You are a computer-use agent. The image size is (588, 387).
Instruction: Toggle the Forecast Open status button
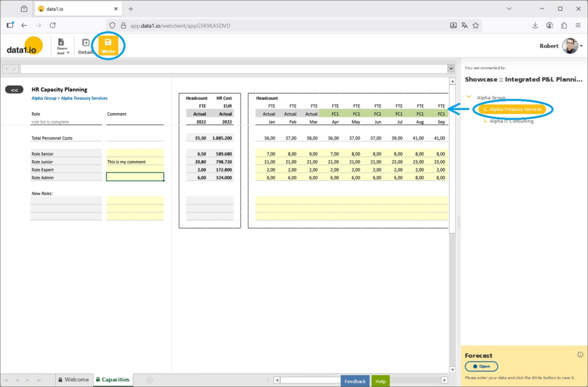click(x=481, y=366)
